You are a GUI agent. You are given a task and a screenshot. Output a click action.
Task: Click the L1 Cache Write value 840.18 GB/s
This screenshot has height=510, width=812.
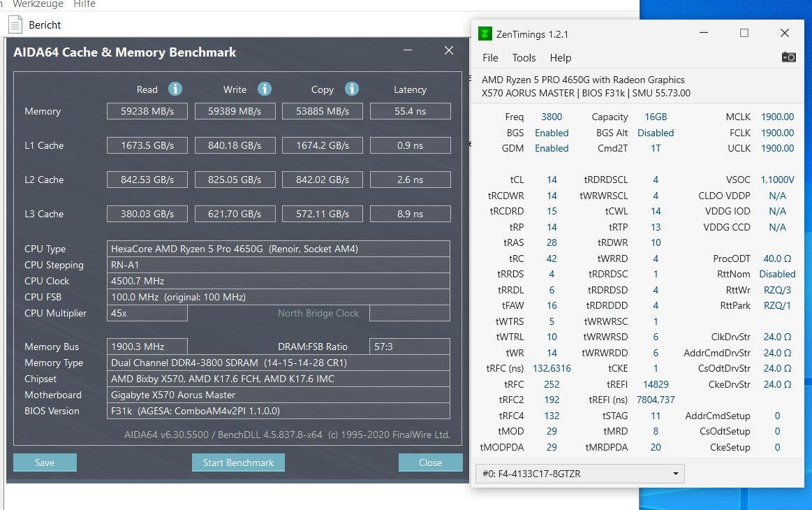(x=235, y=145)
